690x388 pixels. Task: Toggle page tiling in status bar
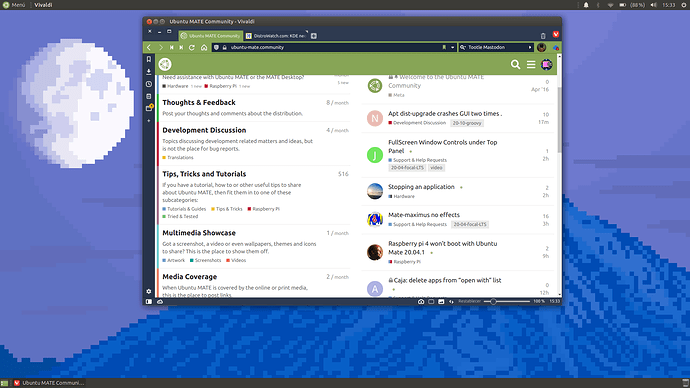tap(431, 302)
